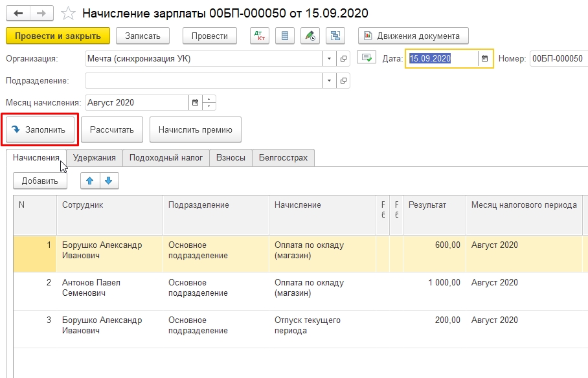The width and height of the screenshot is (588, 378).
Task: Click the Номер field 00БП-000050
Action: point(559,58)
